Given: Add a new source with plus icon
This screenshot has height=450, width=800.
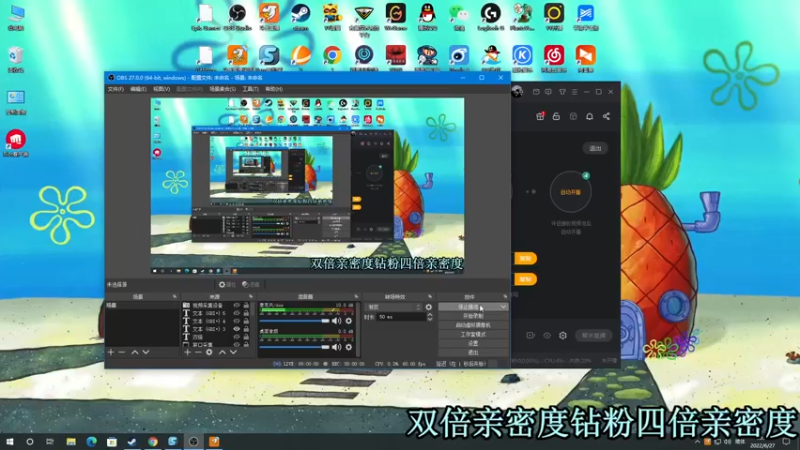Looking at the screenshot, I should 187,352.
